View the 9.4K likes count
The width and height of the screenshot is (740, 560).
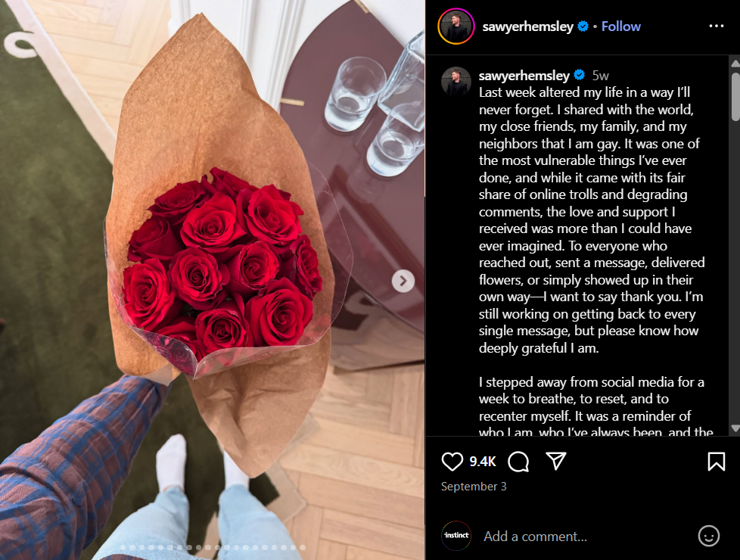[482, 462]
